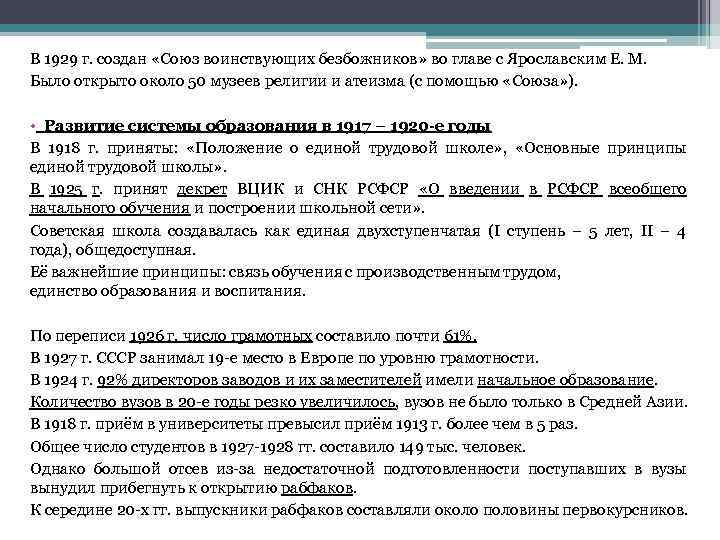720x540 pixels.
Task: Click the phrase 'вузов не было только в Средней Азии.'
Action: [545, 402]
